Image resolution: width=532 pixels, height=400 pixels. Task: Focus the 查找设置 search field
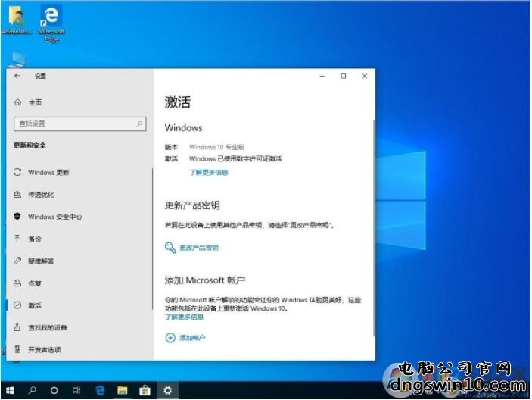(80, 123)
